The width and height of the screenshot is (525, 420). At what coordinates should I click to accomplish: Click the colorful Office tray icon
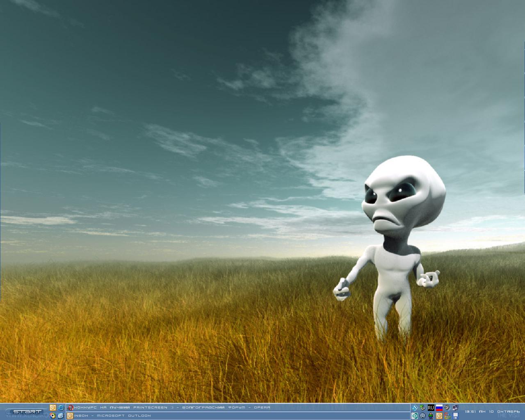point(447,416)
